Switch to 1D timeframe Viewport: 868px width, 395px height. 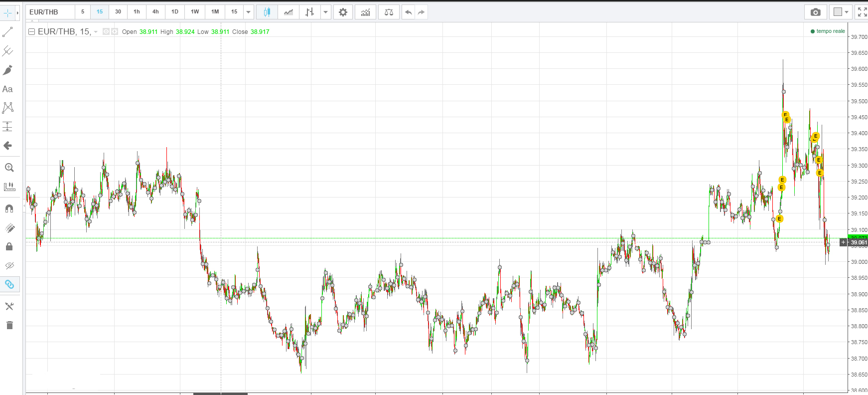[x=175, y=12]
